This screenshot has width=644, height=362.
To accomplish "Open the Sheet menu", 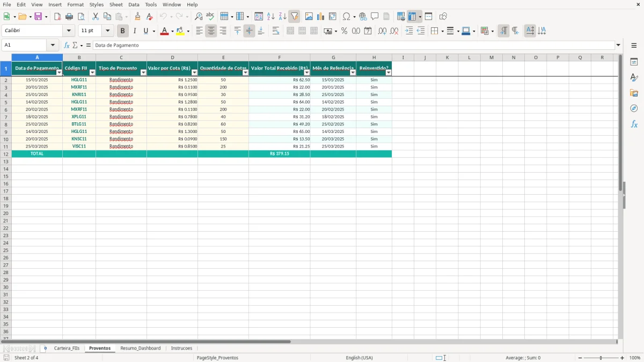I will coord(116,4).
